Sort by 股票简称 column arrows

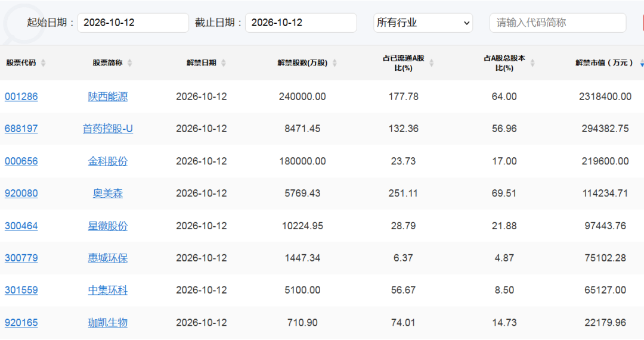[130, 63]
